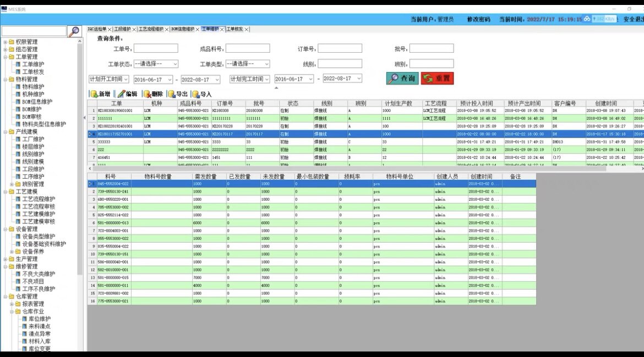Collapse the 设备管理 tree node
The height and width of the screenshot is (357, 644).
(6, 229)
